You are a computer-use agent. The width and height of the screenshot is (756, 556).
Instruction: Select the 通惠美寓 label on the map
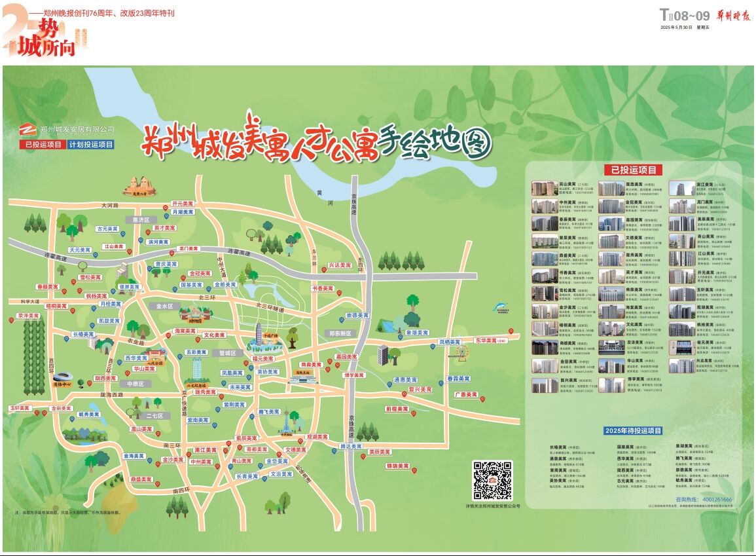pos(405,380)
